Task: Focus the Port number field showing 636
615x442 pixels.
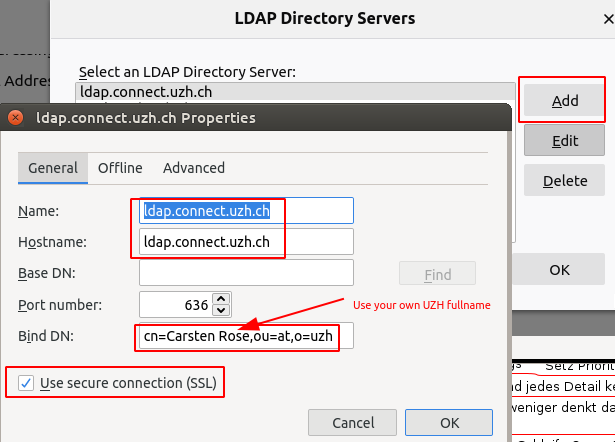Action: [176, 305]
